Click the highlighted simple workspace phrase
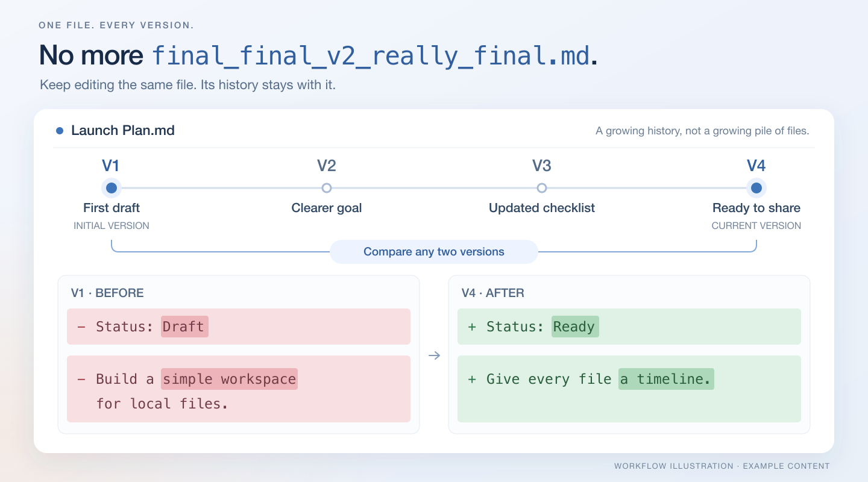The width and height of the screenshot is (868, 482). (229, 379)
